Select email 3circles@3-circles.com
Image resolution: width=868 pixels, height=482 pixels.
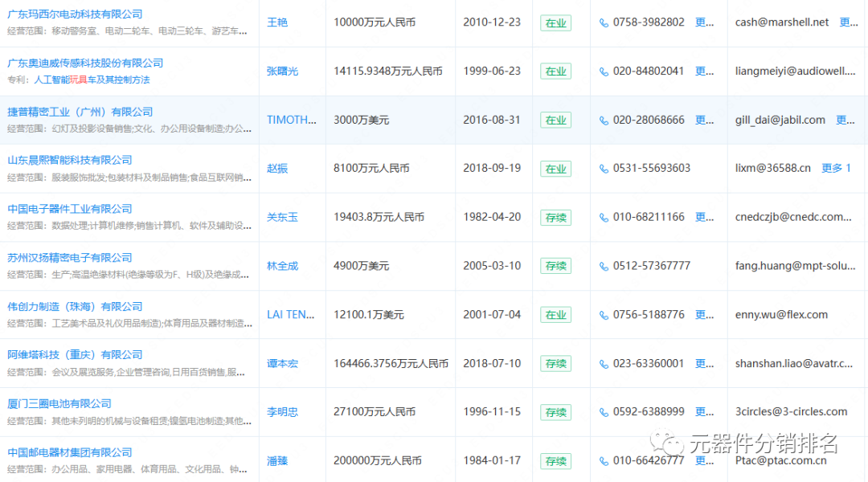click(791, 412)
